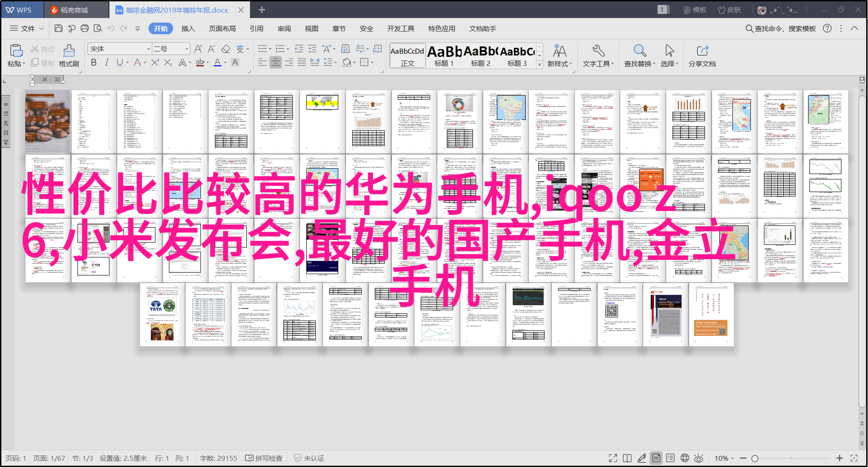Toggle justify alignment

tap(302, 62)
